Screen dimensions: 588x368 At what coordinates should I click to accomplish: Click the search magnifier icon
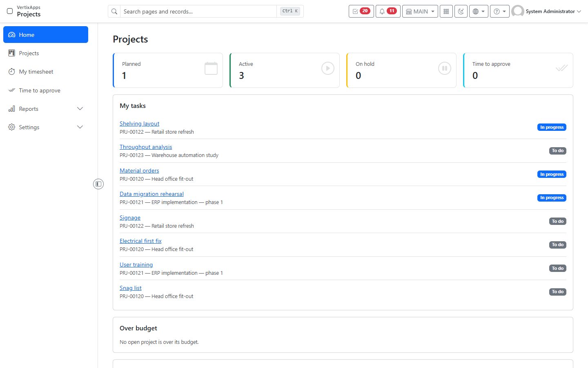(x=114, y=11)
